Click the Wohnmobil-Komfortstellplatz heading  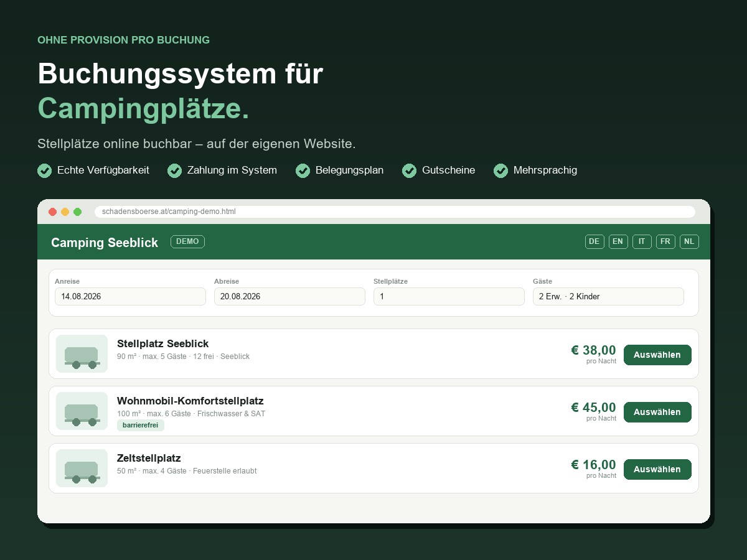point(190,401)
